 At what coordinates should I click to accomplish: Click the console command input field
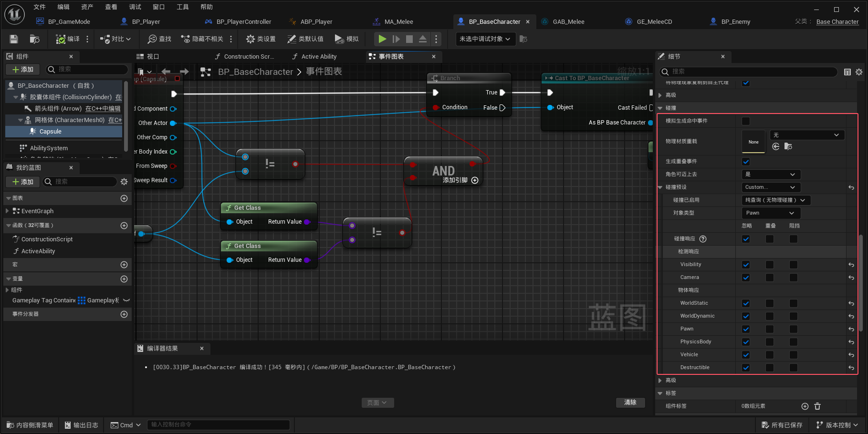point(219,424)
